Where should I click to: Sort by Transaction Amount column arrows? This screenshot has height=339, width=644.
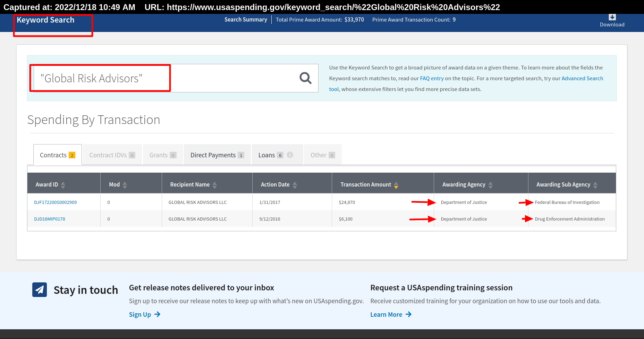396,185
